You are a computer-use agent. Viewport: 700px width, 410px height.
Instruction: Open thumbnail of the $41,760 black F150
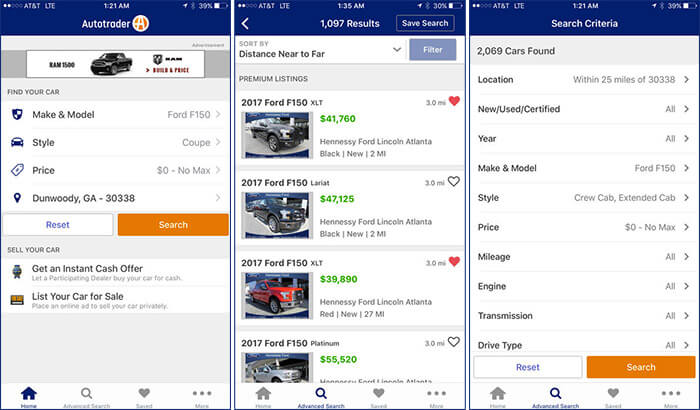(277, 135)
